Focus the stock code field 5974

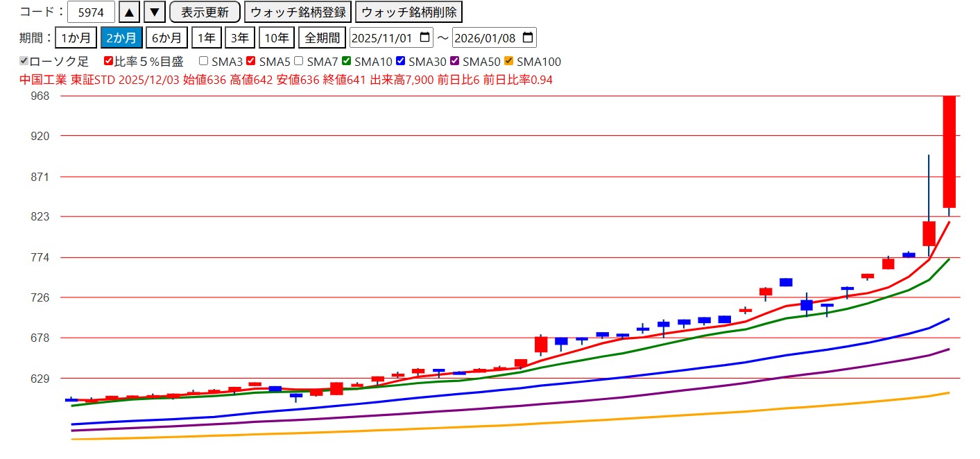[91, 12]
